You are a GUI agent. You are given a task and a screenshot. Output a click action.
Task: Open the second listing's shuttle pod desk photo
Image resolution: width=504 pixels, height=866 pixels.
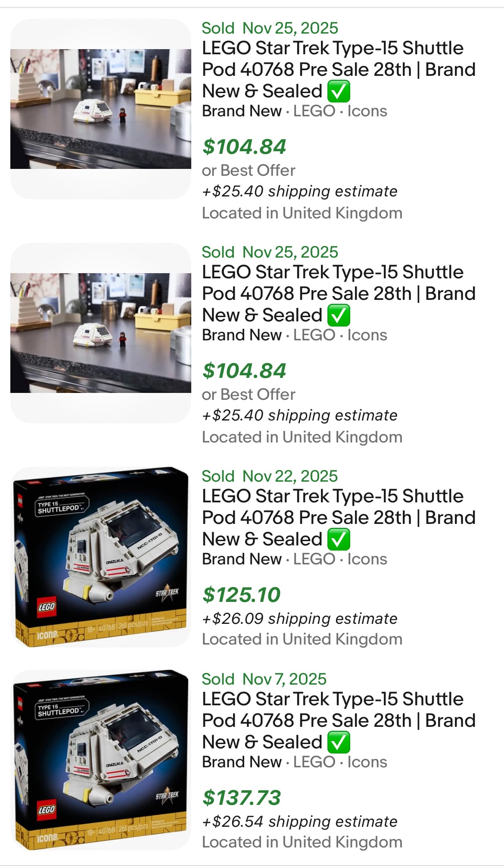pyautogui.click(x=101, y=333)
